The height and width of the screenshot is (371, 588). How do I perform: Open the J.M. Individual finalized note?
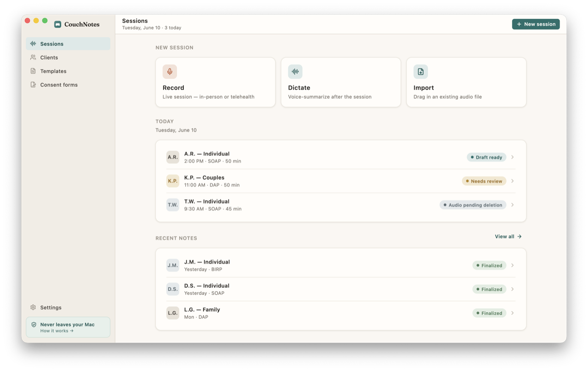(341, 265)
